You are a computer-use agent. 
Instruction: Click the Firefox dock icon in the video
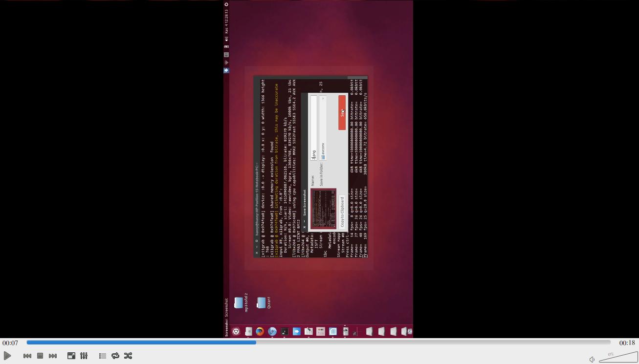(260, 331)
